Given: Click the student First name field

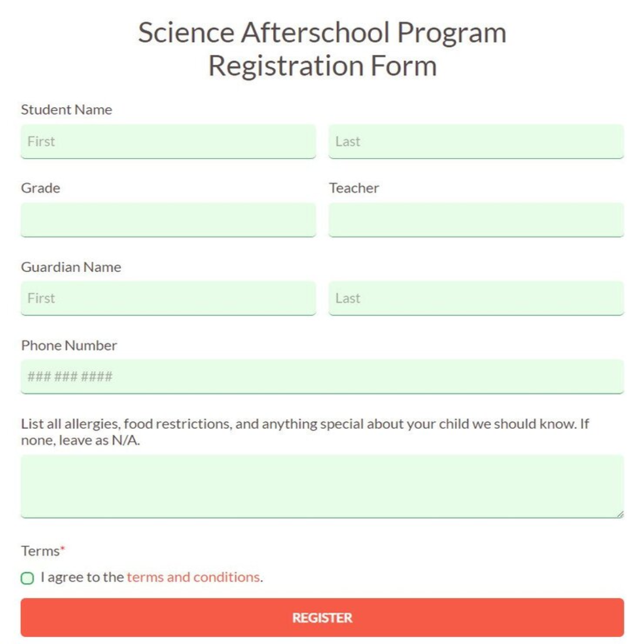Looking at the screenshot, I should point(168,141).
